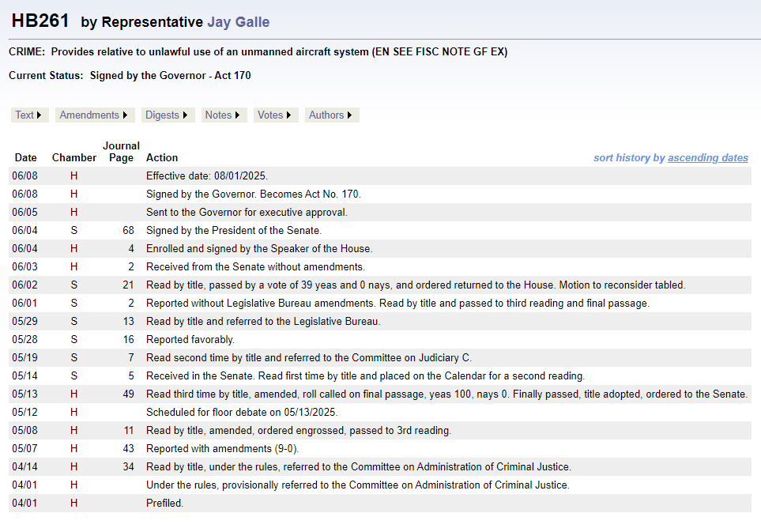Click the chamber S cell in the 05/28 row

pyautogui.click(x=73, y=340)
